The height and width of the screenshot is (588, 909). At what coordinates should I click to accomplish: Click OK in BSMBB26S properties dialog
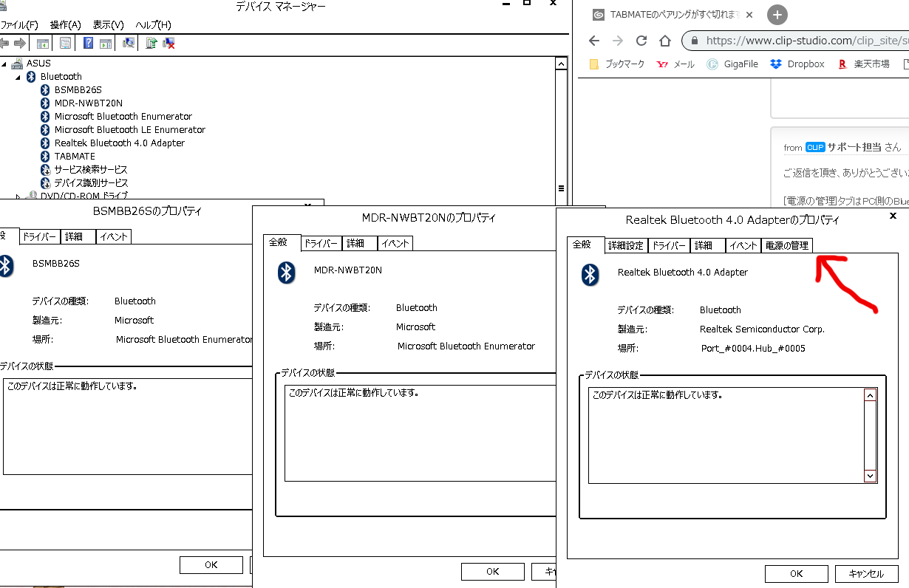[211, 564]
